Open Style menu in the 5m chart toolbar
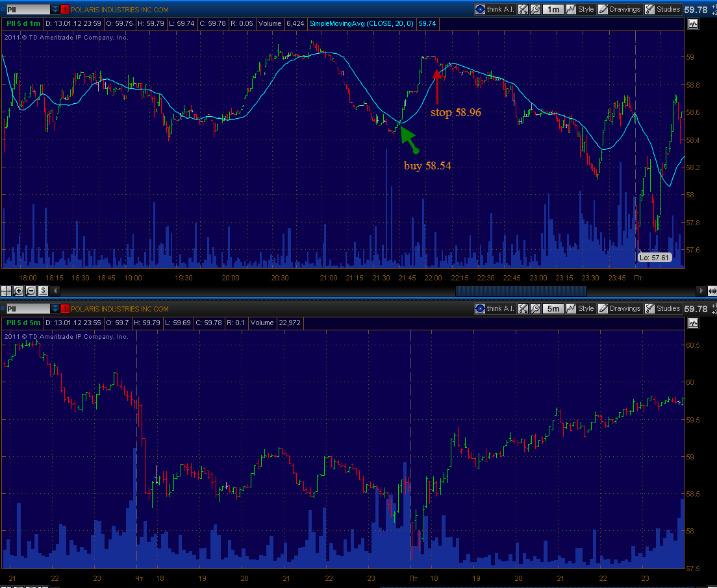 [x=580, y=308]
